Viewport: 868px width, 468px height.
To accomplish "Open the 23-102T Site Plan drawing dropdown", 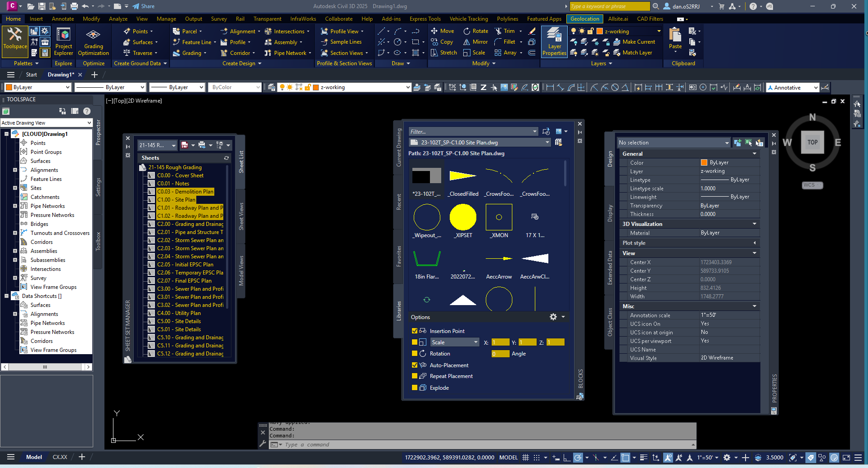I will (x=480, y=143).
